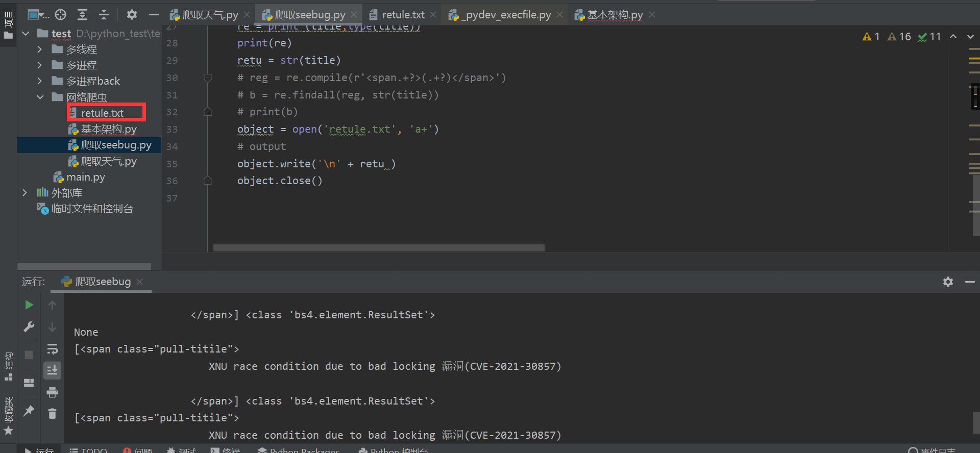Screen dimensions: 980x453
Task: Print the console output
Action: click(x=52, y=392)
